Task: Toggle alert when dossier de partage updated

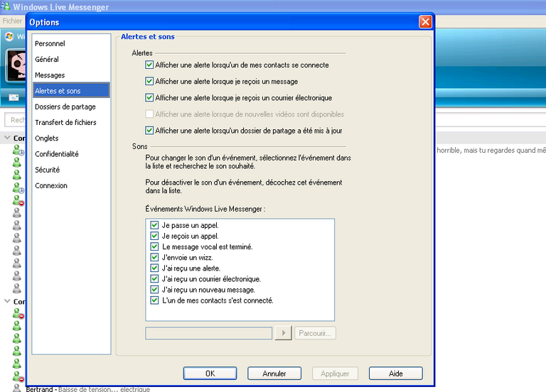Action: 149,131
